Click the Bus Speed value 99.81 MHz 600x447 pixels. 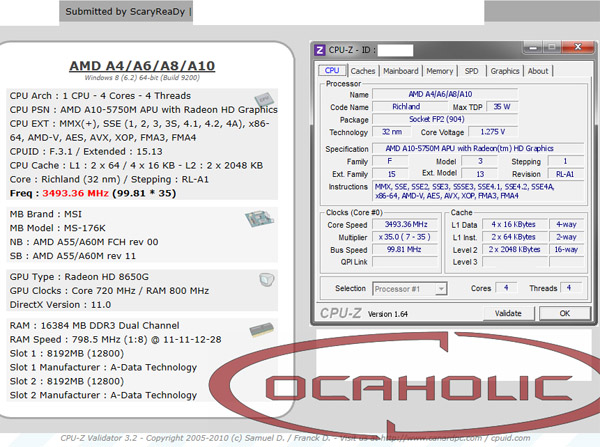coord(406,250)
